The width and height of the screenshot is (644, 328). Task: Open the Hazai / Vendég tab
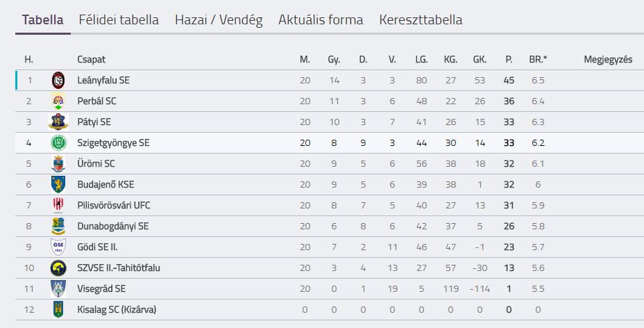point(219,19)
